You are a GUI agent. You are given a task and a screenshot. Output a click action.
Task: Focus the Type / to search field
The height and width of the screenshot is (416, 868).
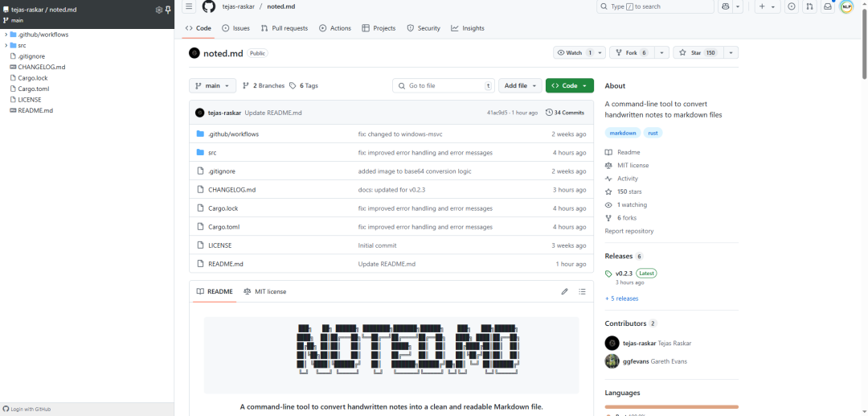point(656,6)
